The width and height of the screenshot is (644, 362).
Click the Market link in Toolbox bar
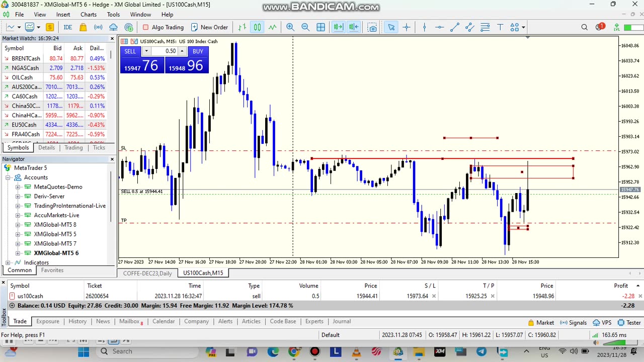pyautogui.click(x=541, y=323)
